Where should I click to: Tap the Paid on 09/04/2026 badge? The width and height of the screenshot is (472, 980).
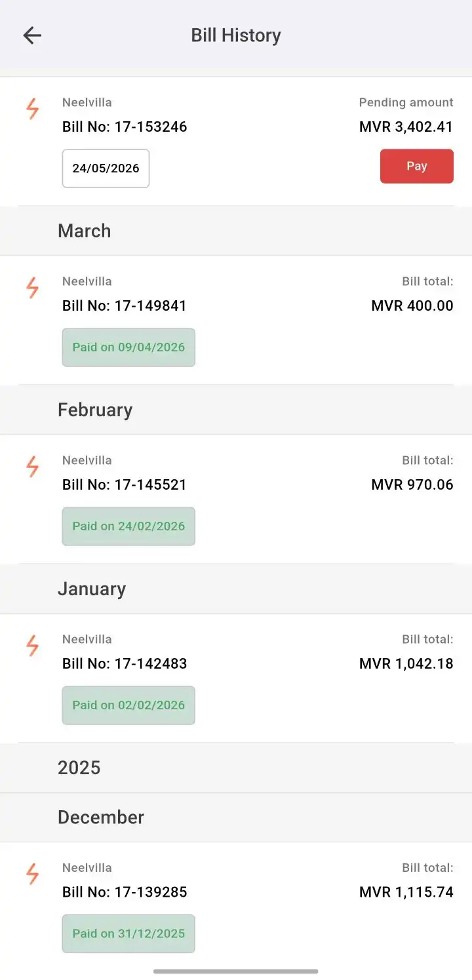(x=128, y=347)
